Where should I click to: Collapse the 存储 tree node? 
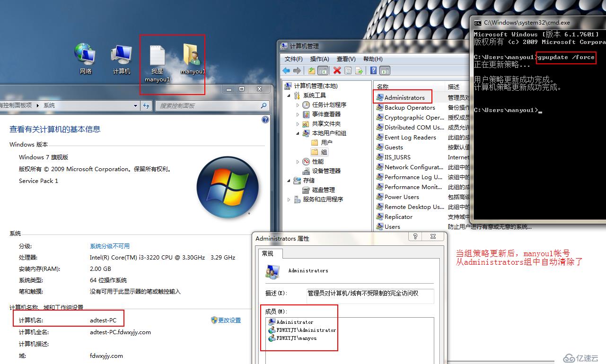click(289, 181)
